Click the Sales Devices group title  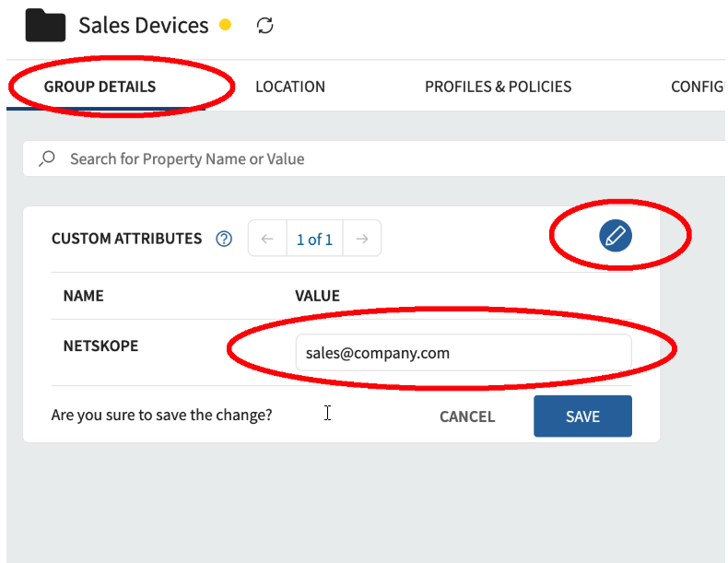tap(144, 26)
